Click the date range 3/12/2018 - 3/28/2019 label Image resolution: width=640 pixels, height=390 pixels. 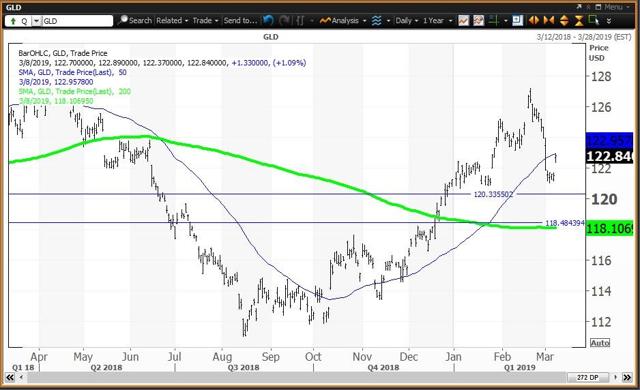point(584,37)
